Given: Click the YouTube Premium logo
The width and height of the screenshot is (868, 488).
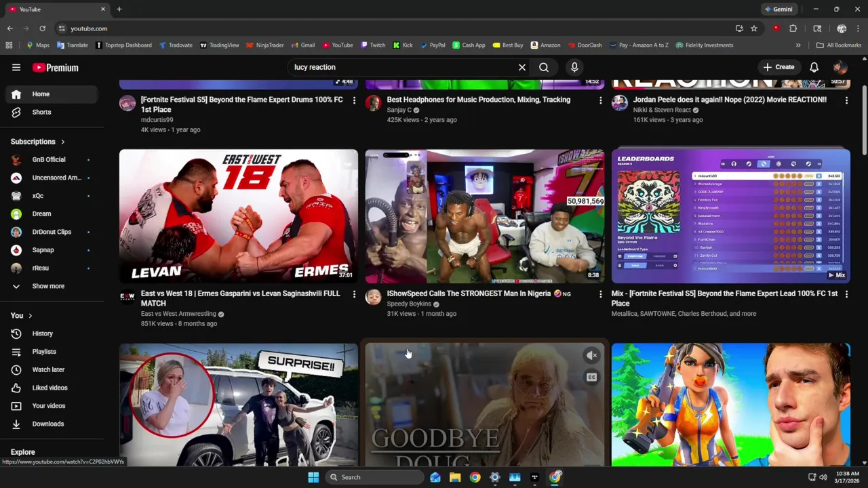Looking at the screenshot, I should tap(56, 68).
